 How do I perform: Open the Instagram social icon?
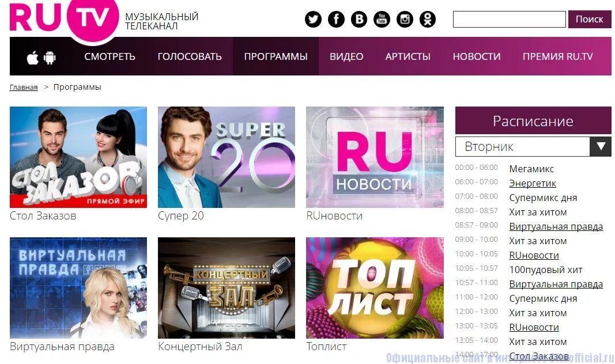(x=405, y=19)
